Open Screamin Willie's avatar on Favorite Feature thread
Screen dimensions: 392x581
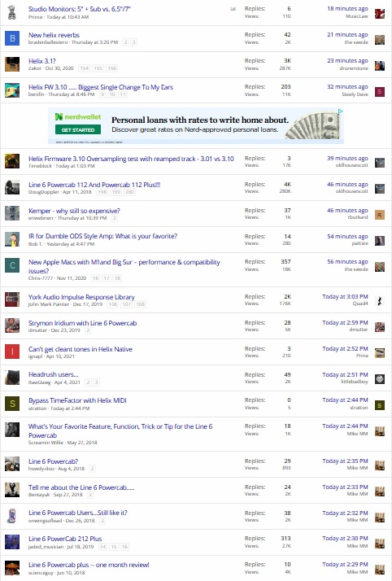pyautogui.click(x=12, y=430)
